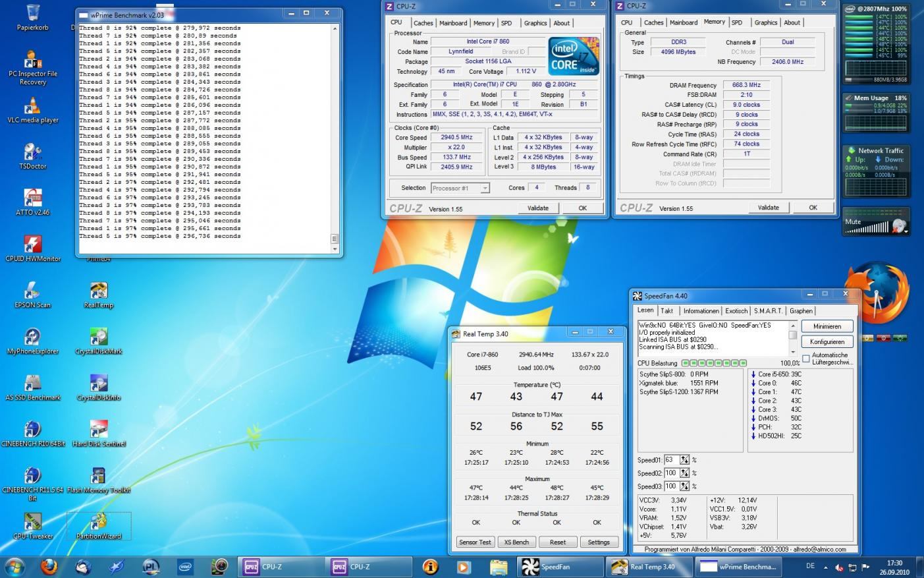Open MyPhoneExplorer desktop icon
The height and width of the screenshot is (578, 924).
click(32, 341)
